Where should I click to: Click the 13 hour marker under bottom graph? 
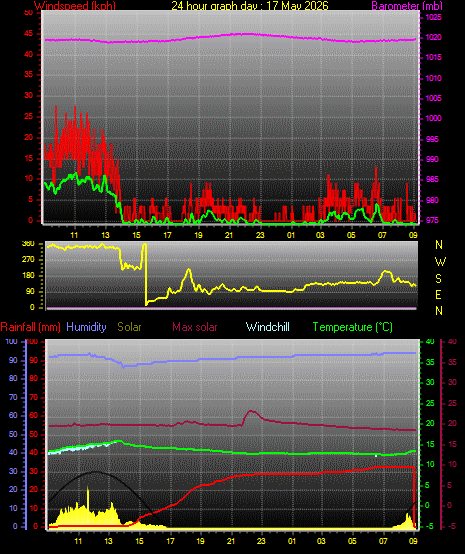coord(108,541)
